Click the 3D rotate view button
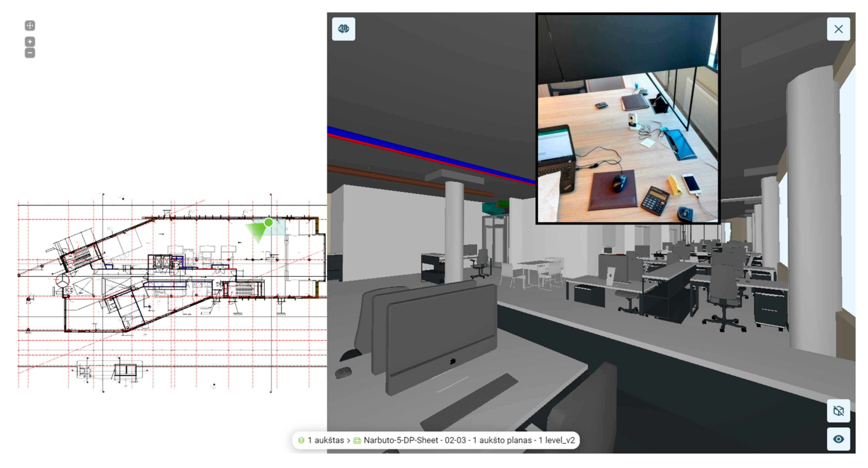Viewport: 868px width, 468px height. click(343, 29)
